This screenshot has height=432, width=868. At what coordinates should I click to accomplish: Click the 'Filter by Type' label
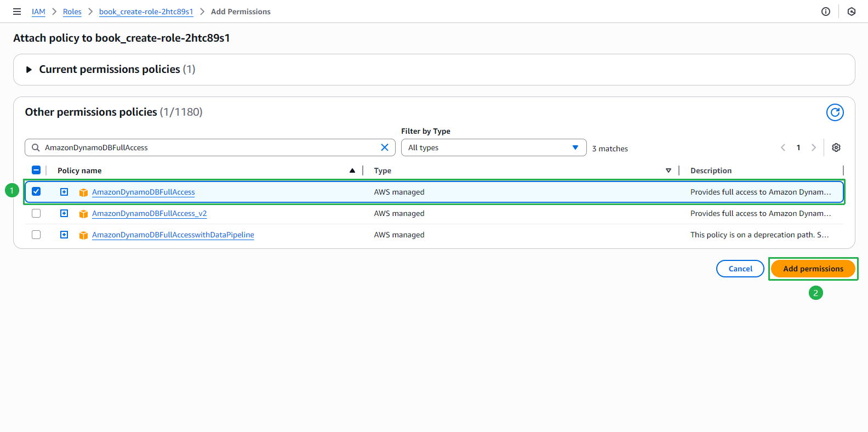[426, 131]
